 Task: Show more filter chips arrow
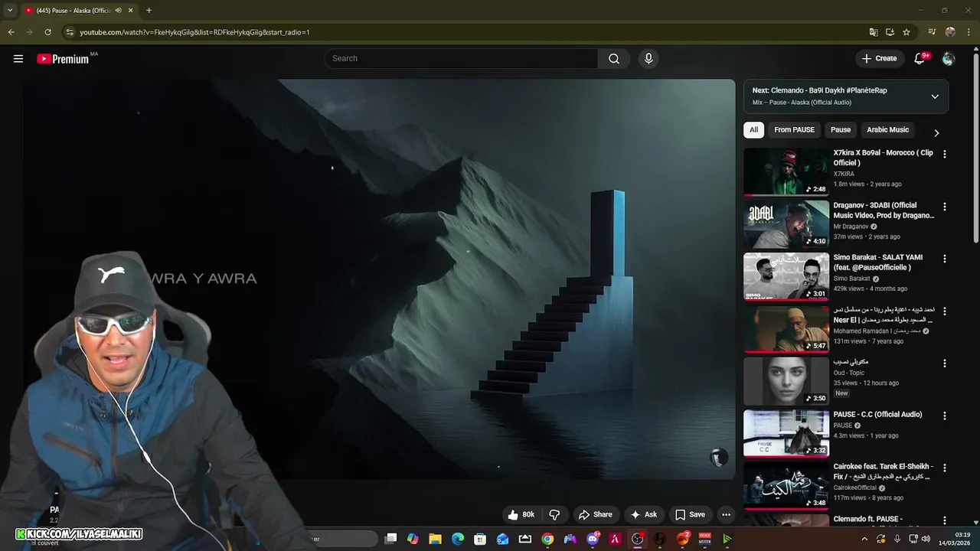pos(936,133)
